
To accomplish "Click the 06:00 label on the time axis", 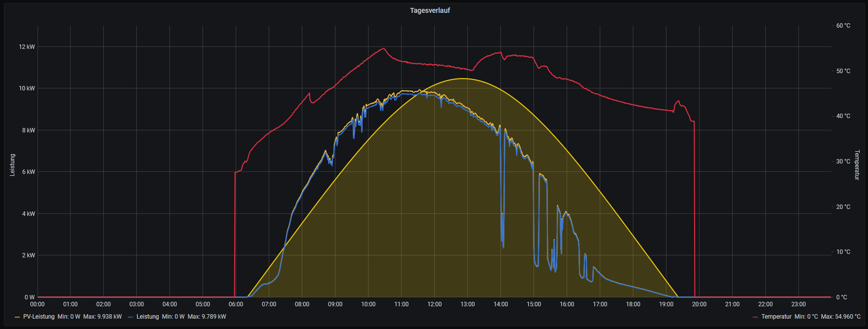I will [x=236, y=304].
